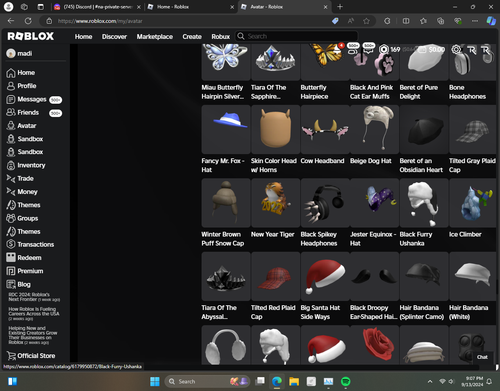Viewport: 500px width, 391px height.
Task: Open Spotify in the taskbar
Action: coord(345,381)
